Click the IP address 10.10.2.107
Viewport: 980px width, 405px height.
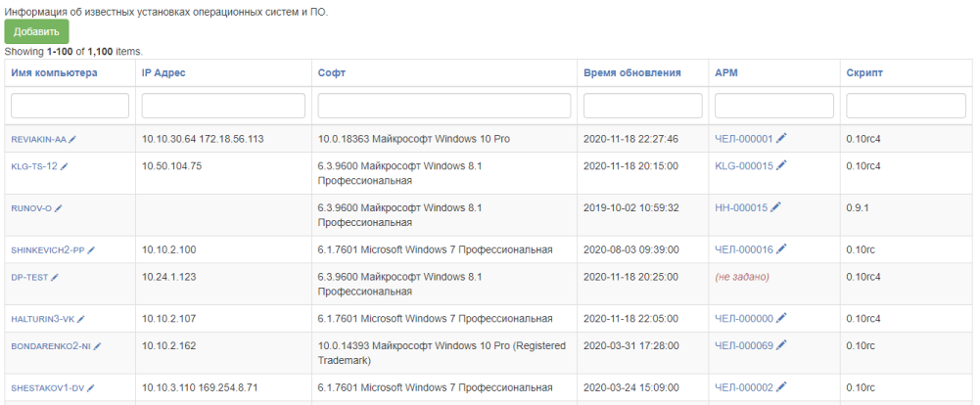tap(168, 318)
